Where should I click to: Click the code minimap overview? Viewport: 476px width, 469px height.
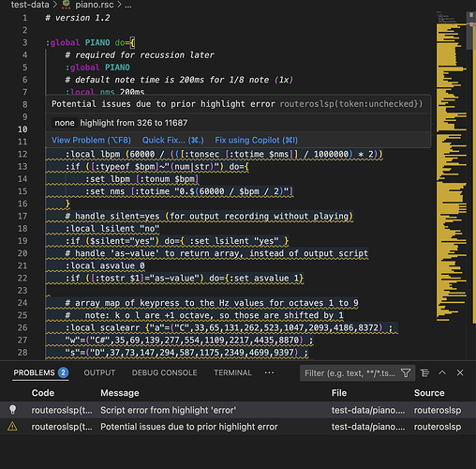451,166
